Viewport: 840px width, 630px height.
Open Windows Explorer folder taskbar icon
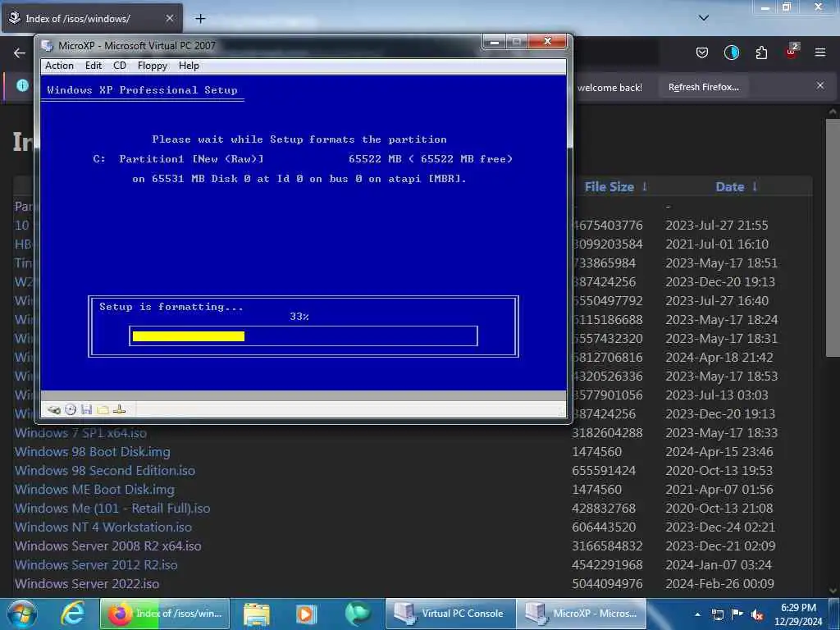click(x=257, y=614)
